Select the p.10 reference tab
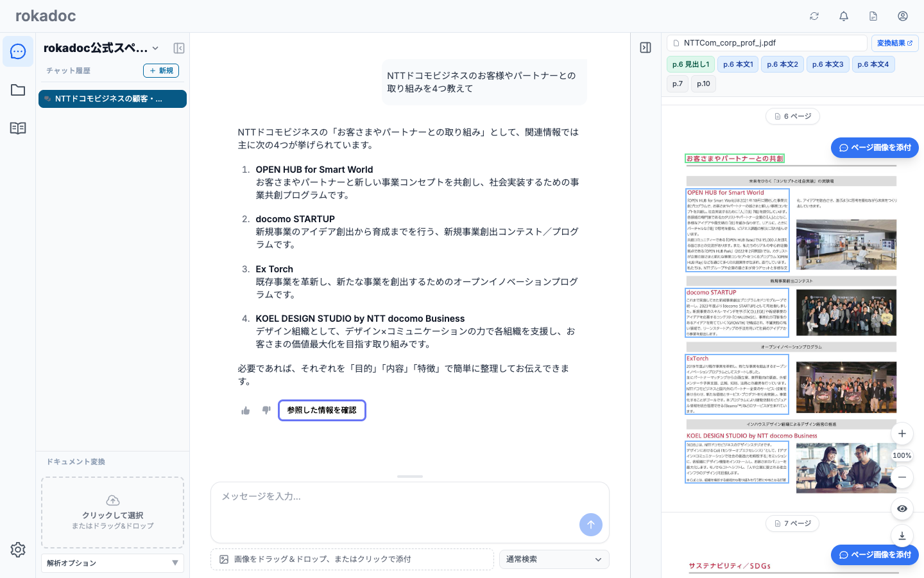The image size is (924, 578). pos(703,83)
